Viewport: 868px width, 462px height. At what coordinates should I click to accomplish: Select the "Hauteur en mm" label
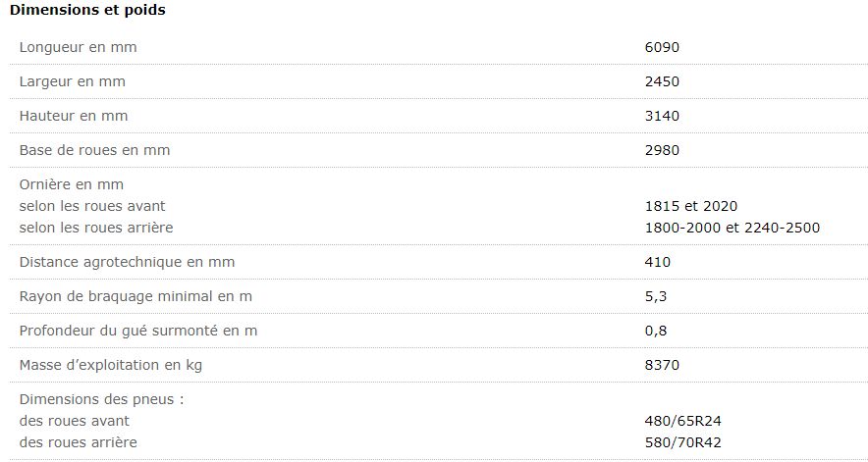tap(74, 116)
